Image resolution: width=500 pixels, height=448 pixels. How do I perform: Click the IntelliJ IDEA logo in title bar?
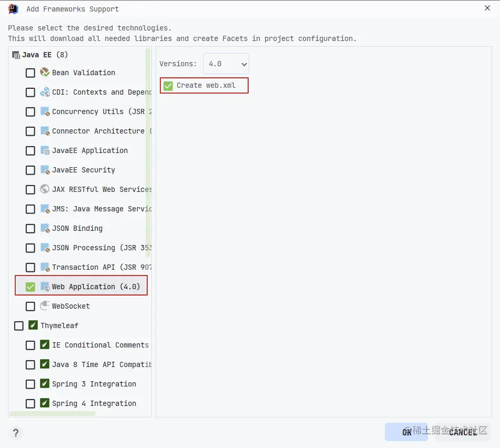(13, 9)
